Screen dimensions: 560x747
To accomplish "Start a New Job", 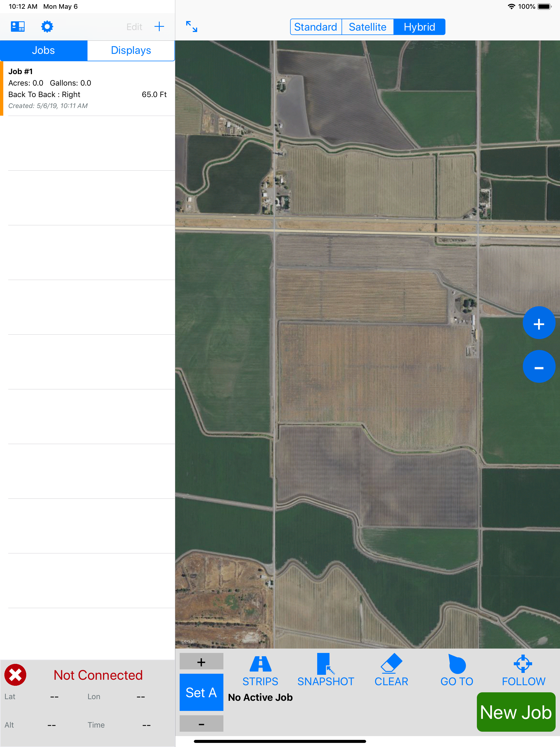I will (x=516, y=712).
